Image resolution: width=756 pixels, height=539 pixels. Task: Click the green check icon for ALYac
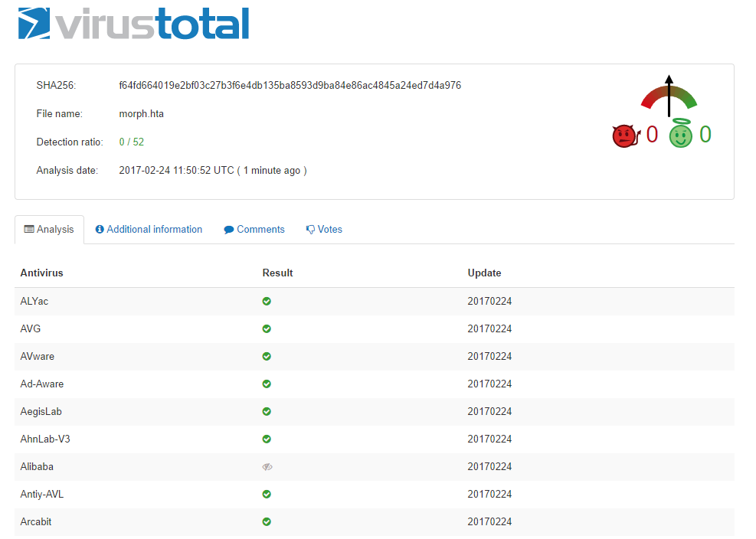[267, 302]
